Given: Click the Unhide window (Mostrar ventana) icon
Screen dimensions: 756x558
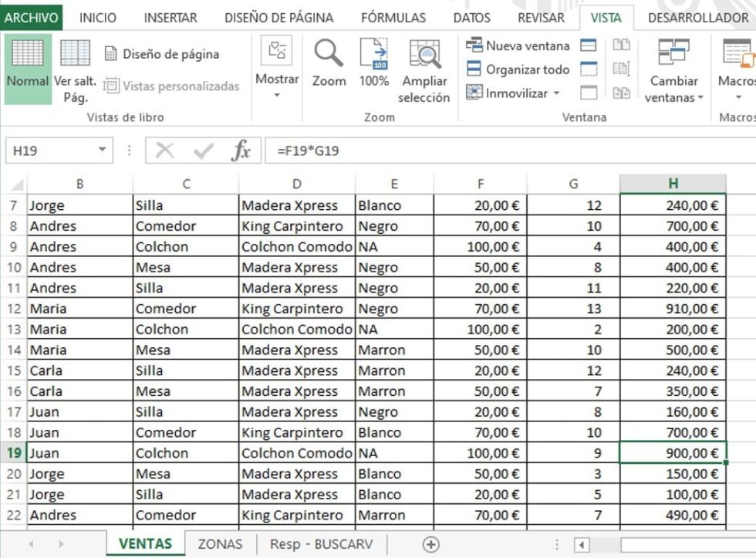Looking at the screenshot, I should [589, 92].
